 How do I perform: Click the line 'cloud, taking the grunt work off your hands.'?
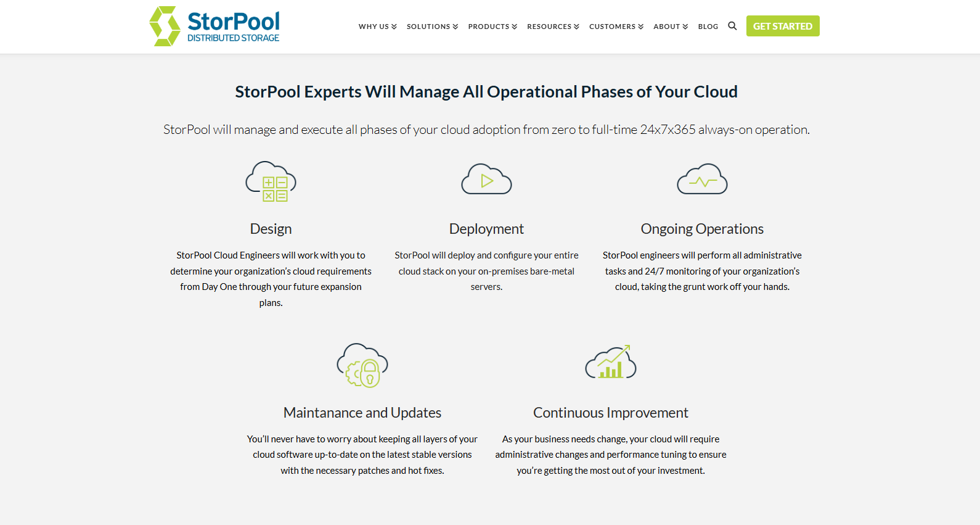tap(703, 287)
